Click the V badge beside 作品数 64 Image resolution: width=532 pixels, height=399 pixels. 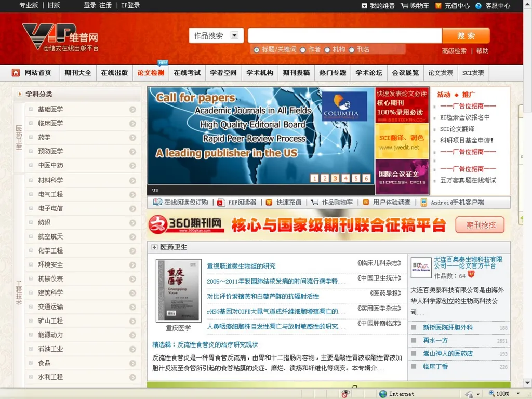pyautogui.click(x=471, y=274)
